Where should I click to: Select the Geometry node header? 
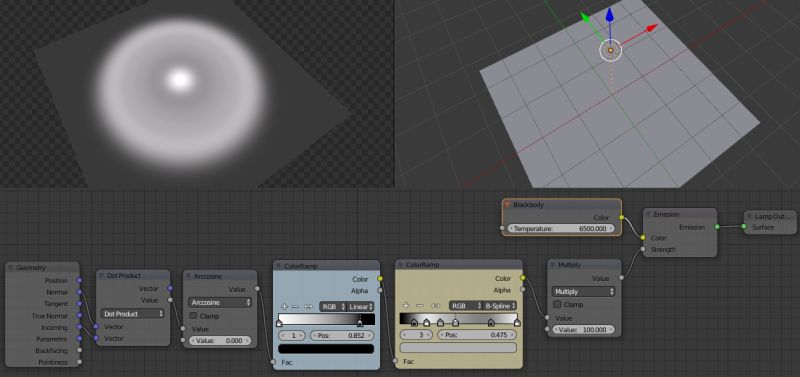pyautogui.click(x=42, y=267)
